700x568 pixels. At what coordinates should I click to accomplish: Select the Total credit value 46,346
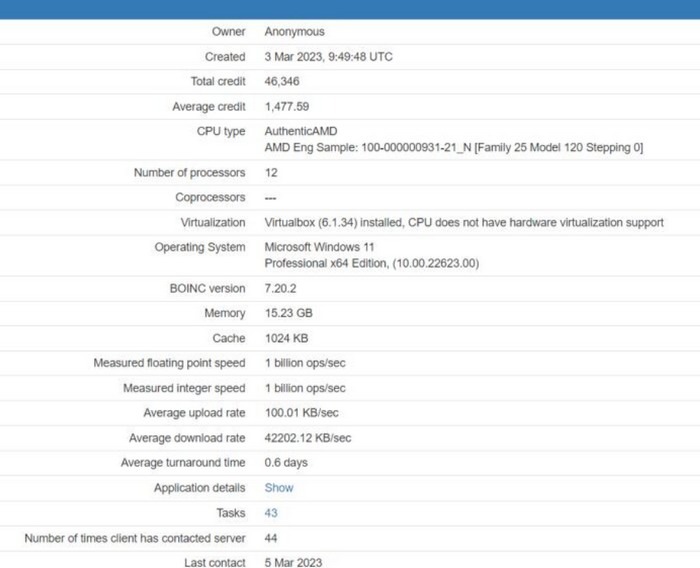coord(281,81)
